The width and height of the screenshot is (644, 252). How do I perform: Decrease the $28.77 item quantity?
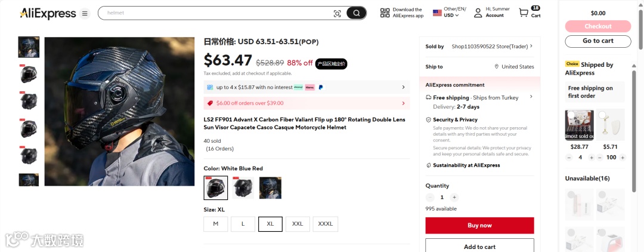pos(568,158)
